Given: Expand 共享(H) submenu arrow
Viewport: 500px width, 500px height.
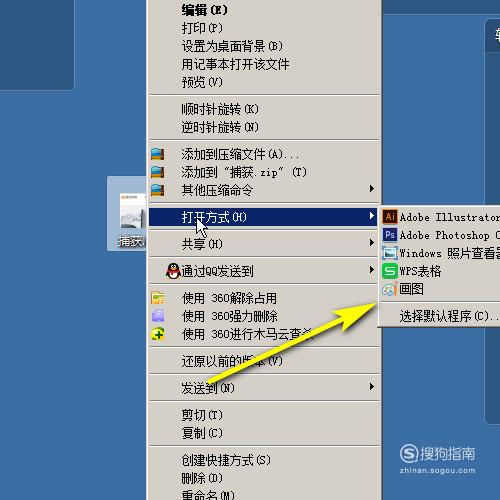Looking at the screenshot, I should click(x=372, y=242).
